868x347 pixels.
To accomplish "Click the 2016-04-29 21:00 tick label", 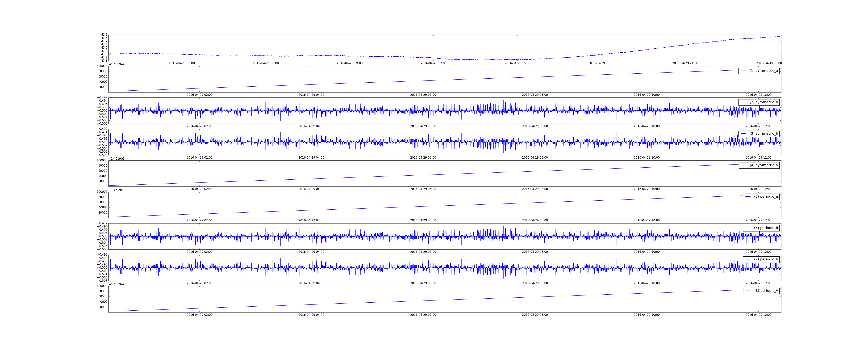I will pos(685,63).
